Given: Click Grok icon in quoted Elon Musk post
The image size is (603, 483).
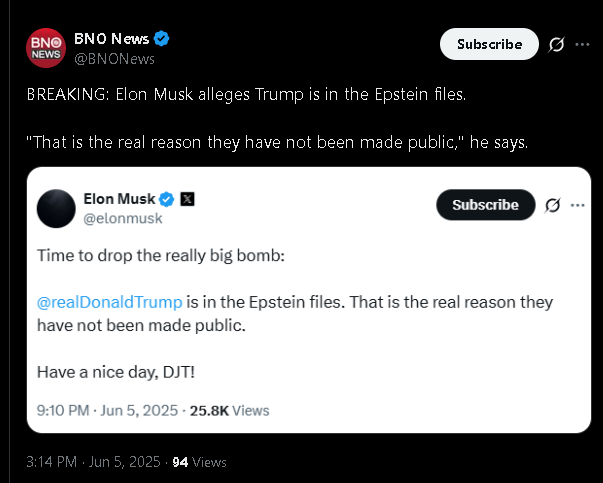Looking at the screenshot, I should [x=553, y=205].
